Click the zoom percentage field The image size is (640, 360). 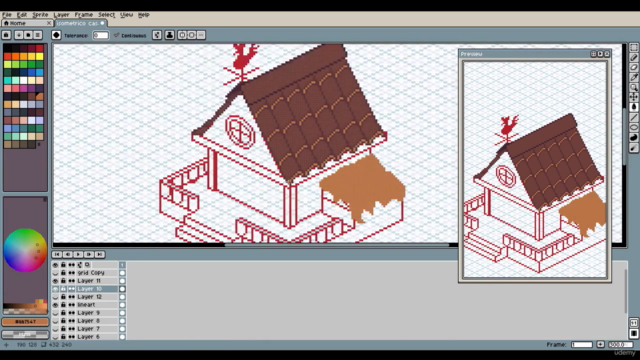pyautogui.click(x=620, y=344)
